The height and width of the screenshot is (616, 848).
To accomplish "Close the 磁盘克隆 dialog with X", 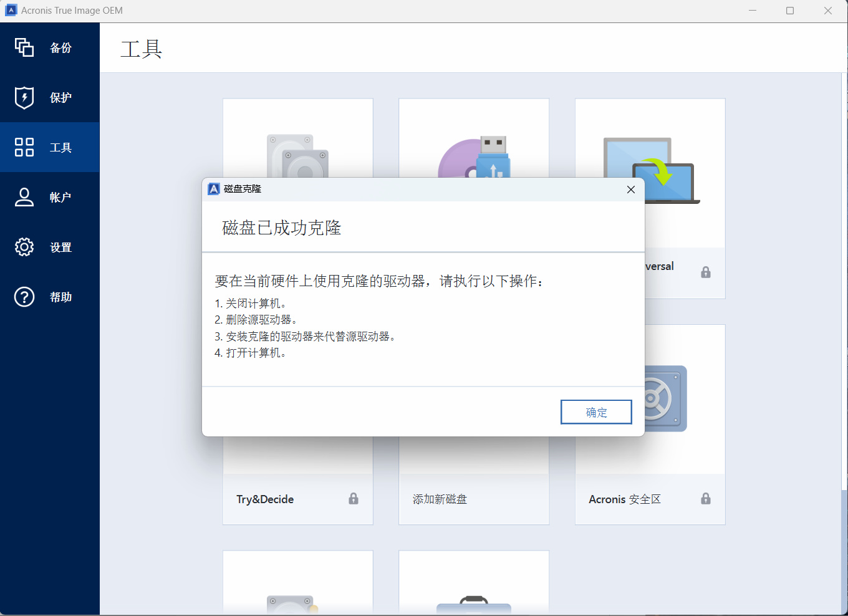I will 631,190.
